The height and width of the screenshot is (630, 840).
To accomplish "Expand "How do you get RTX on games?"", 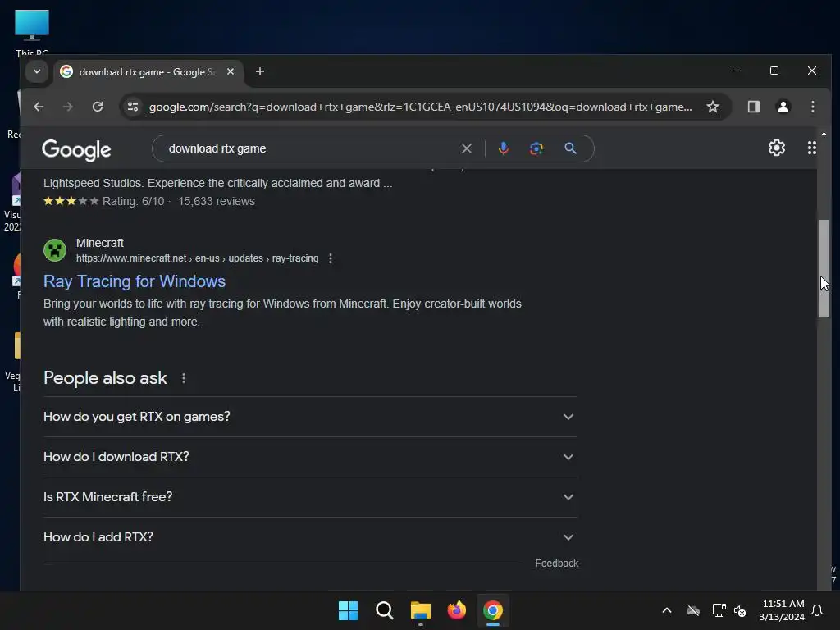I will (x=310, y=417).
